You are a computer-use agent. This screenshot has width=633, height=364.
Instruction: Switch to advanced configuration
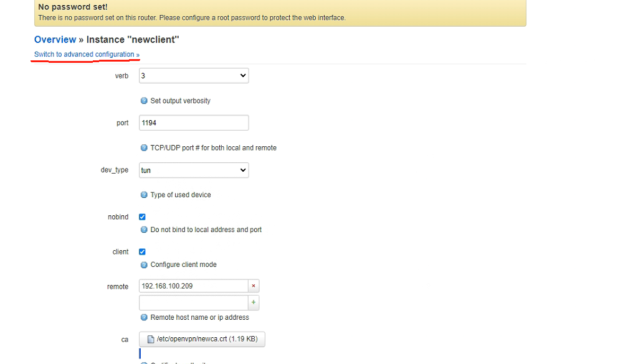point(87,55)
